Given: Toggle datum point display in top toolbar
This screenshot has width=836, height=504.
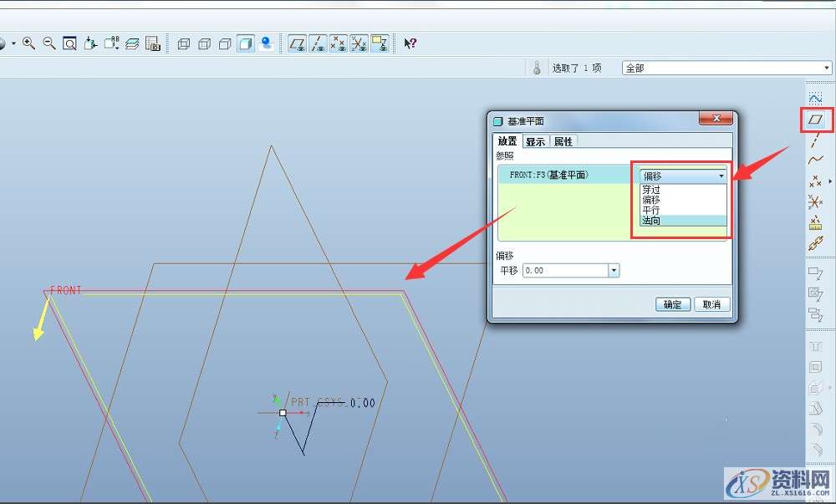Looking at the screenshot, I should point(338,43).
